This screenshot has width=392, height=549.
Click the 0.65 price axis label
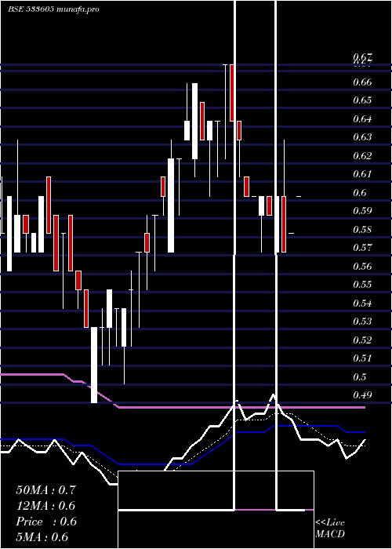point(362,100)
